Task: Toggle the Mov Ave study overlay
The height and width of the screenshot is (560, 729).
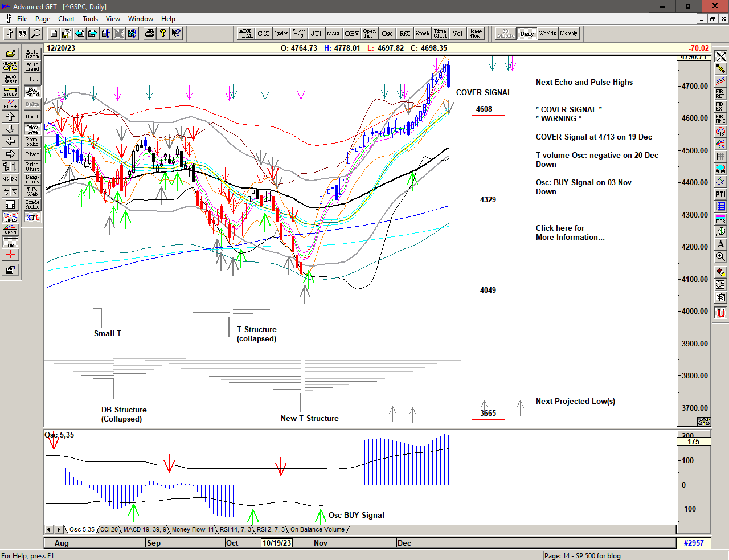Action: (32, 129)
